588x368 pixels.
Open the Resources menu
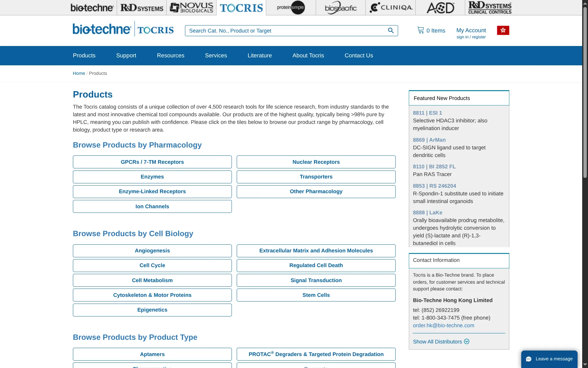coord(170,56)
